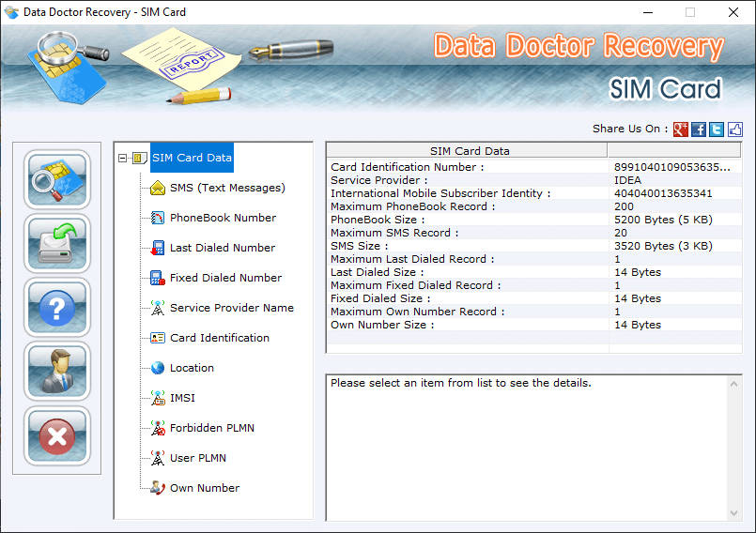Minimize the Data Doctor Recovery window
The image size is (756, 533).
(x=648, y=12)
